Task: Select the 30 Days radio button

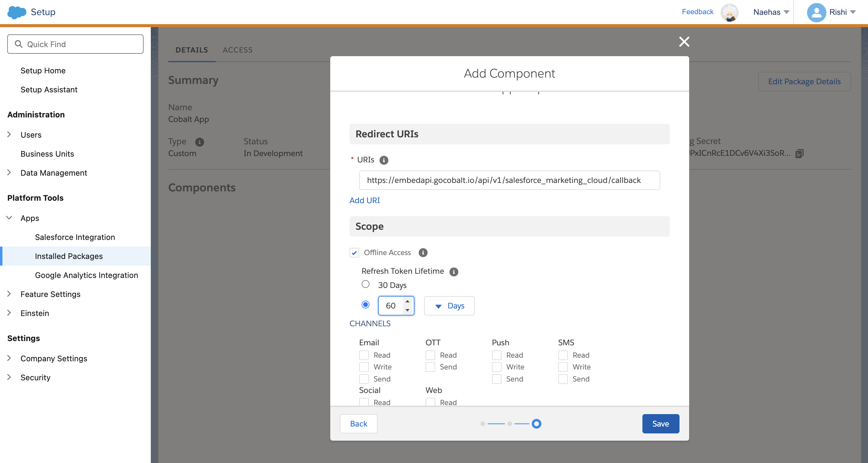Action: [x=365, y=284]
